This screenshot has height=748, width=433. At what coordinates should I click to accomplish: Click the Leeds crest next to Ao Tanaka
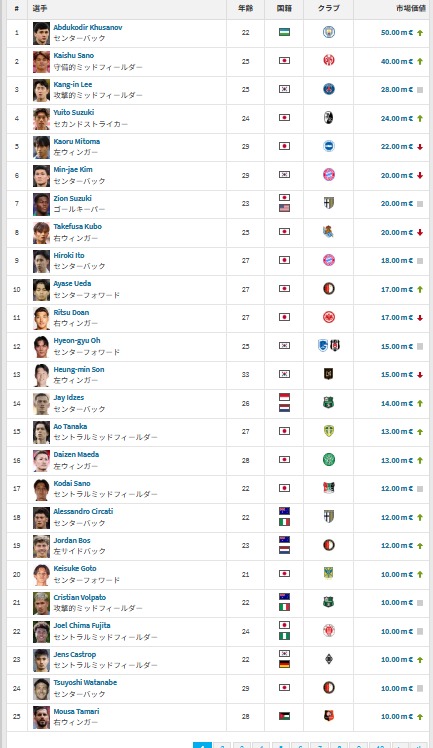(329, 431)
